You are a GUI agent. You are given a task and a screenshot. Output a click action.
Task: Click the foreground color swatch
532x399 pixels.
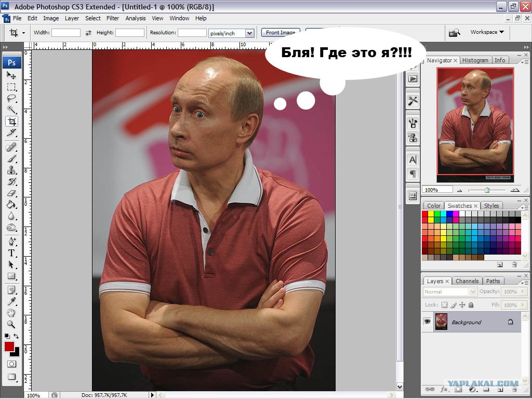click(x=9, y=347)
